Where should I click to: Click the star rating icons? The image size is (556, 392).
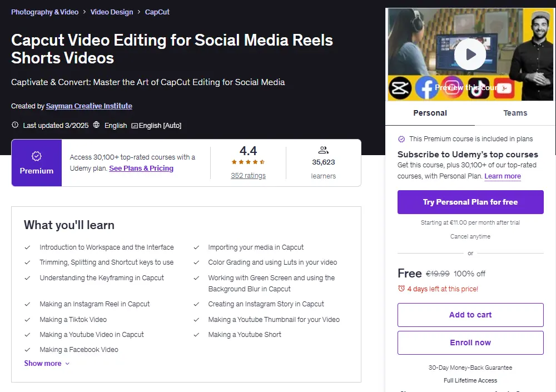[x=248, y=162]
